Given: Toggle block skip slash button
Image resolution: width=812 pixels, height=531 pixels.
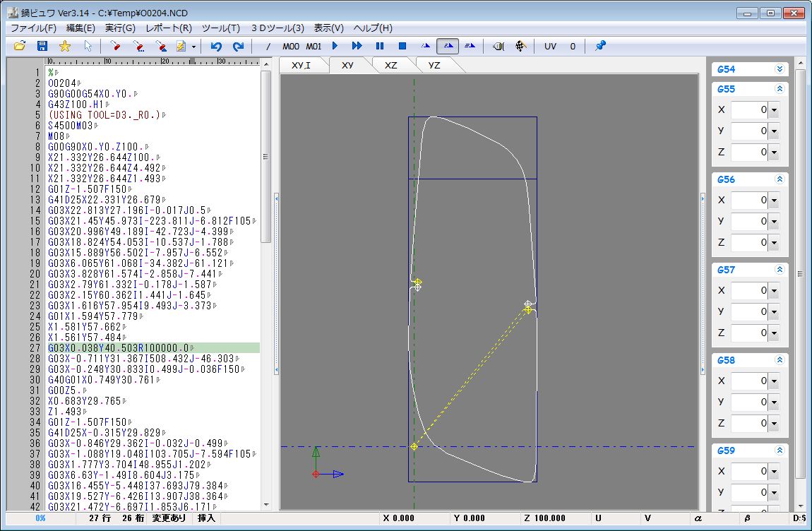Looking at the screenshot, I should pos(268,46).
